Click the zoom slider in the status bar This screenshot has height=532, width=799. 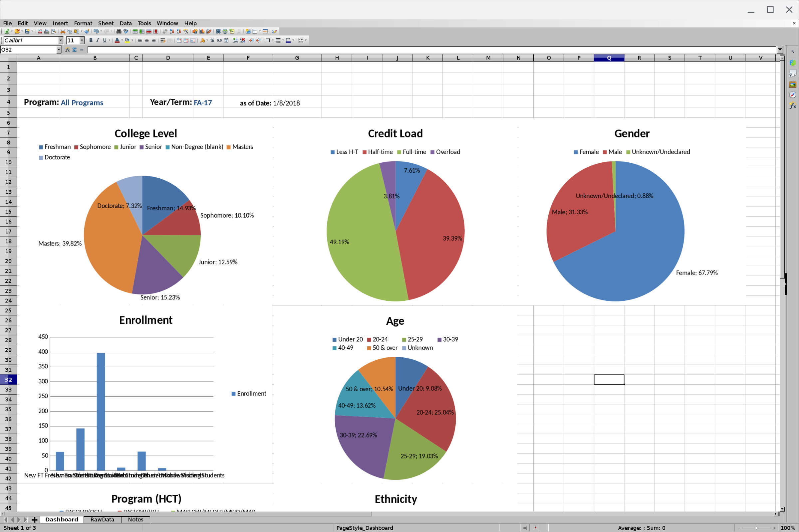click(756, 528)
